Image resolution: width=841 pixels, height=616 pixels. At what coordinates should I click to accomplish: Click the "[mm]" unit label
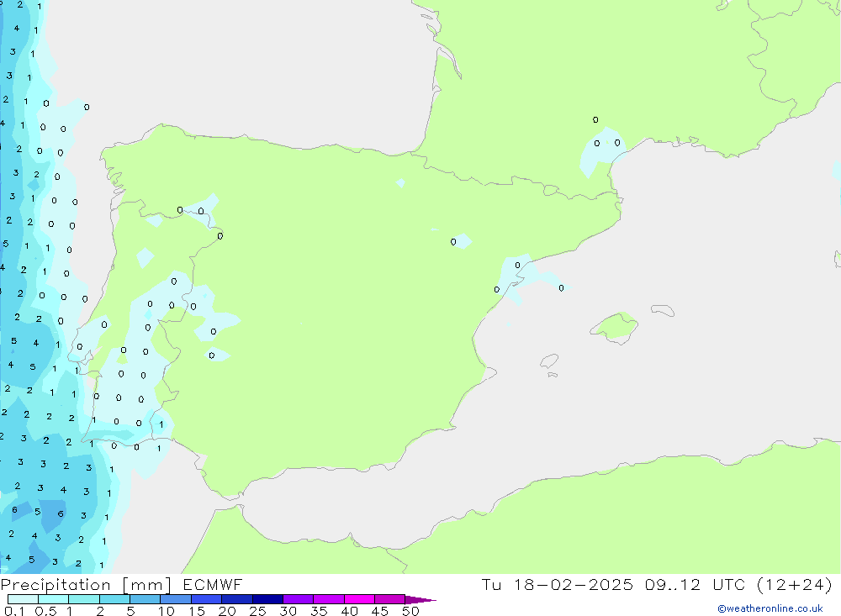point(147,585)
